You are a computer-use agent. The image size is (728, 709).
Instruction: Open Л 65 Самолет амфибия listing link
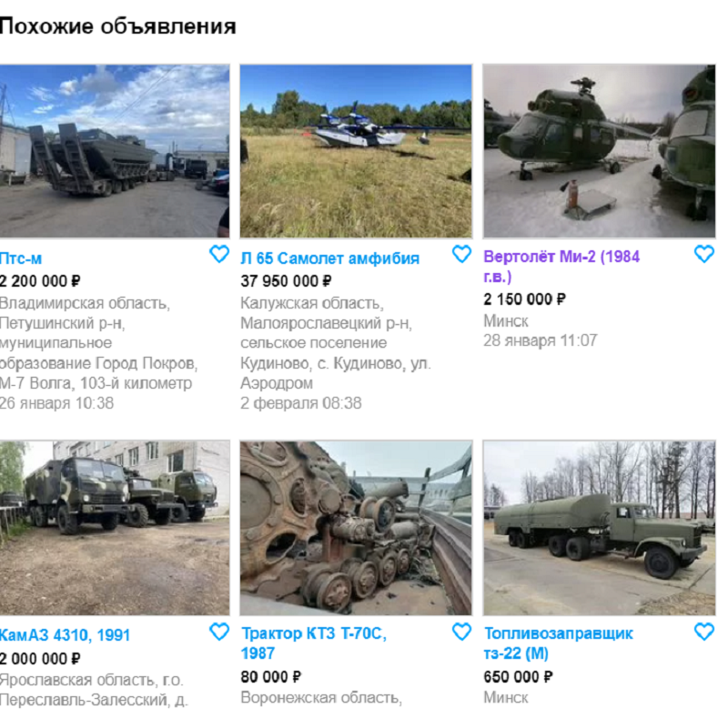(329, 258)
